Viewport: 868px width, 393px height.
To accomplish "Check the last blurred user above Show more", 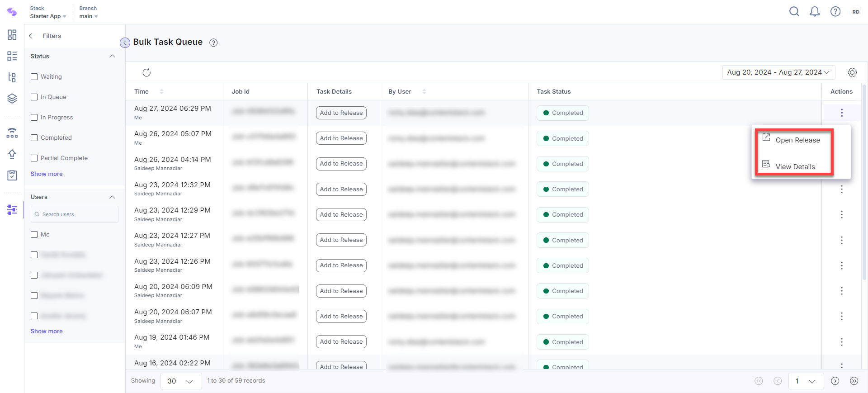I will pos(34,316).
